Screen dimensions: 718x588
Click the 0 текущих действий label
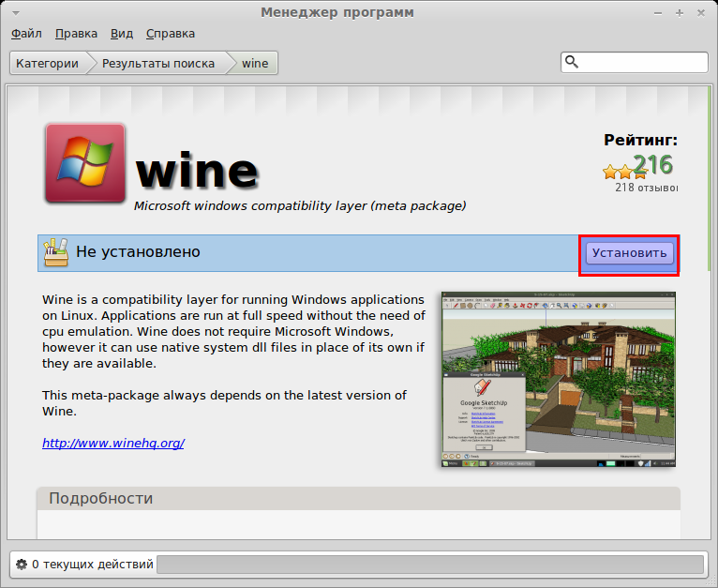click(93, 565)
